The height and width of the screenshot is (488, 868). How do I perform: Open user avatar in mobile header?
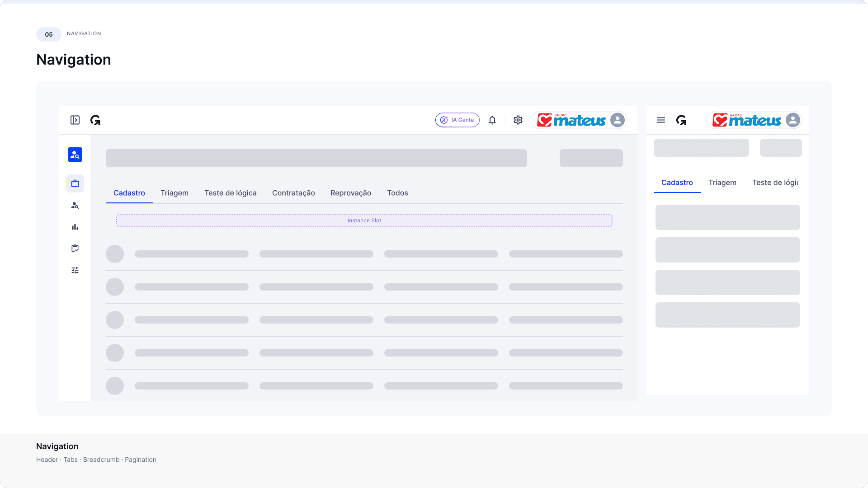[x=793, y=120]
